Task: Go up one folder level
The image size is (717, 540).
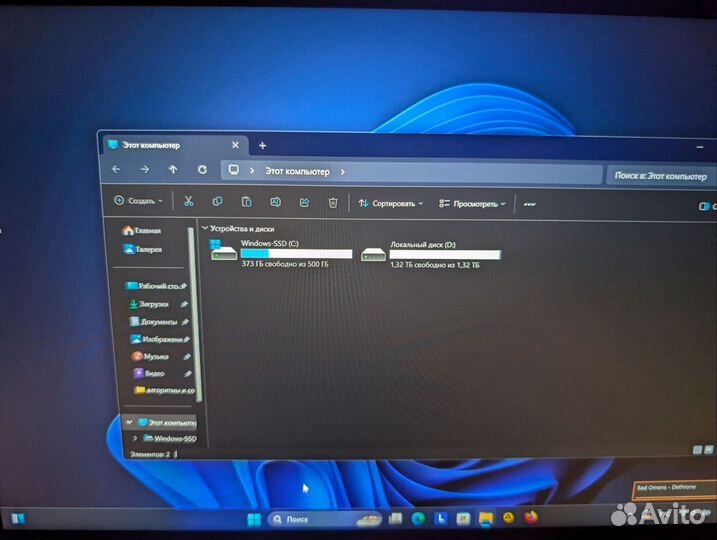Action: tap(173, 170)
